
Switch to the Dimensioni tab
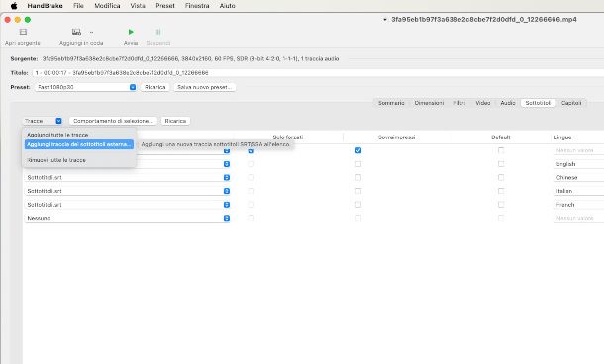(429, 103)
